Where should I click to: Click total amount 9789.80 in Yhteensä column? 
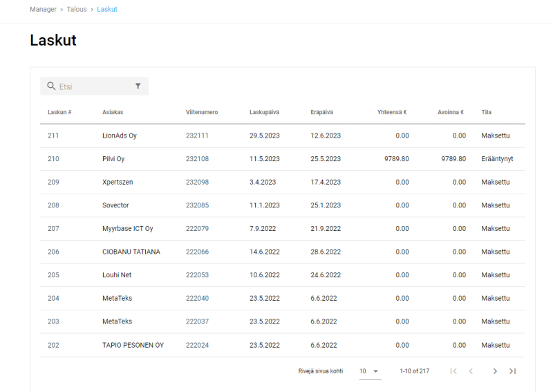tap(397, 159)
